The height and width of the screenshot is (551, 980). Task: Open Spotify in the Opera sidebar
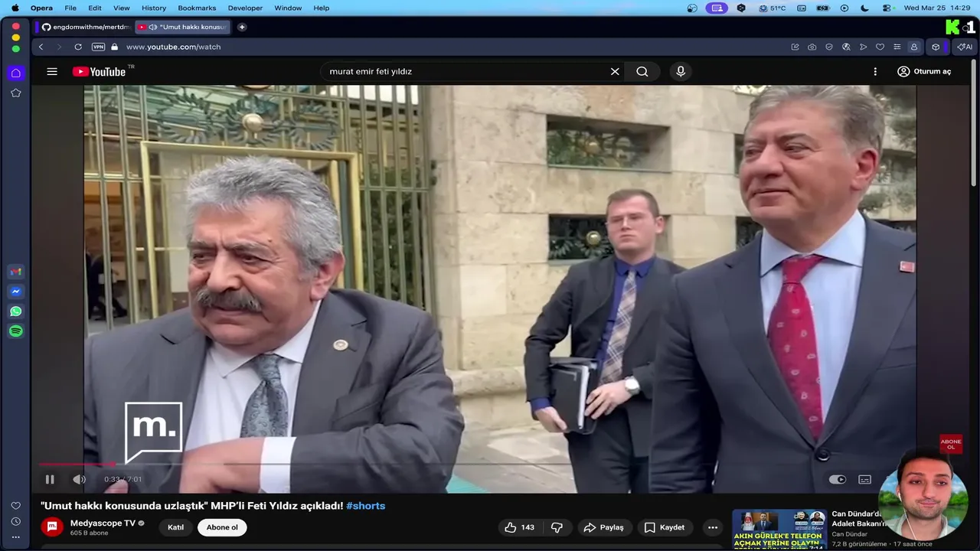15,331
